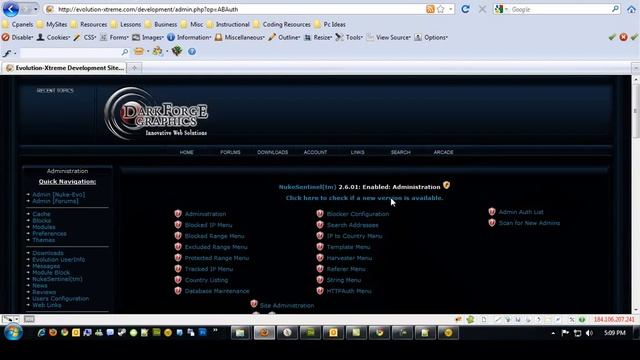Expand the Cookies developer toolbar menu

coord(53,37)
